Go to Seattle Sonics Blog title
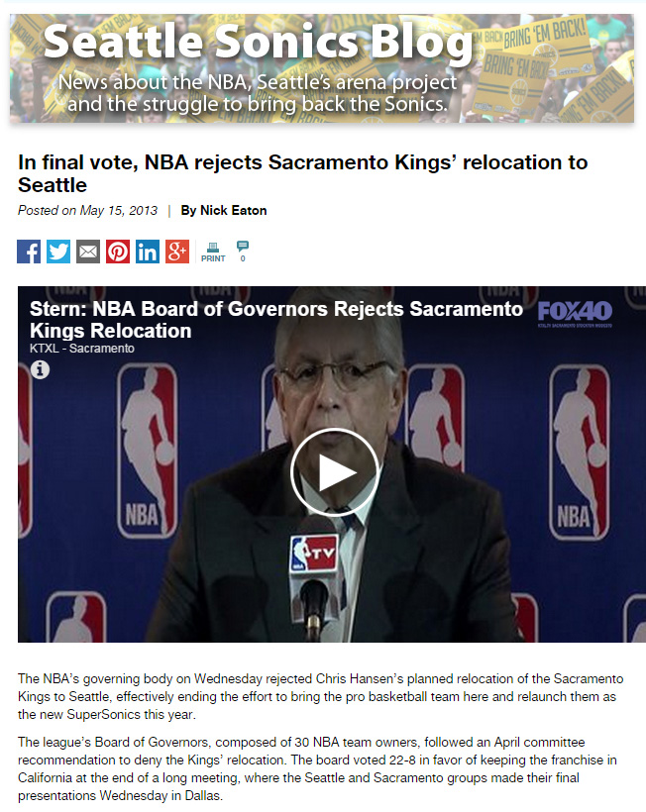Image resolution: width=646 pixels, height=812 pixels. [x=258, y=43]
